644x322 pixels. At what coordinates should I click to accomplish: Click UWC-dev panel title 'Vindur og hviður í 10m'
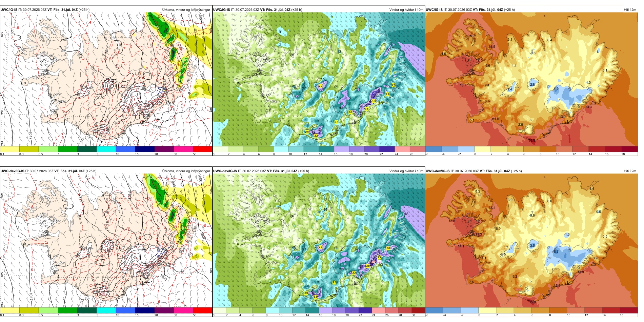tap(406, 171)
